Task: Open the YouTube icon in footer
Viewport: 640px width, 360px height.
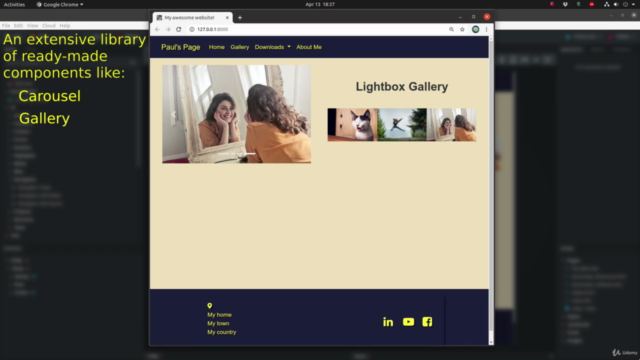Action: [x=408, y=322]
